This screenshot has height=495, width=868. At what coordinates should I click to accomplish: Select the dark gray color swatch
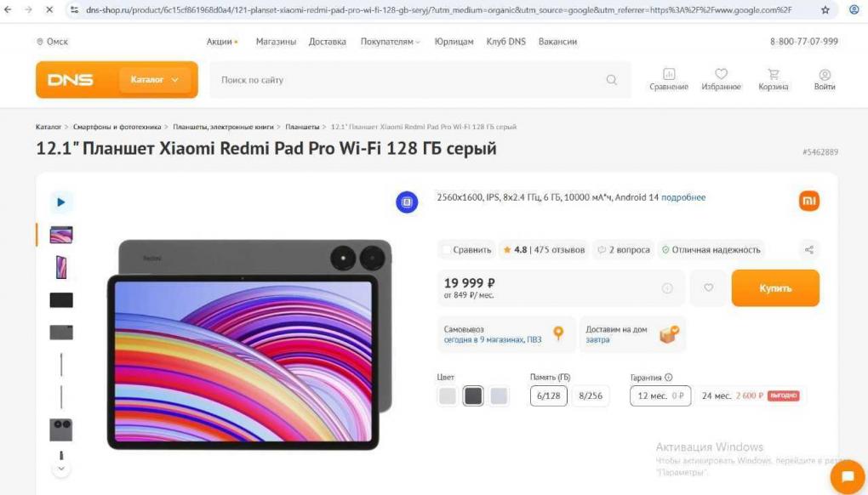click(x=473, y=395)
